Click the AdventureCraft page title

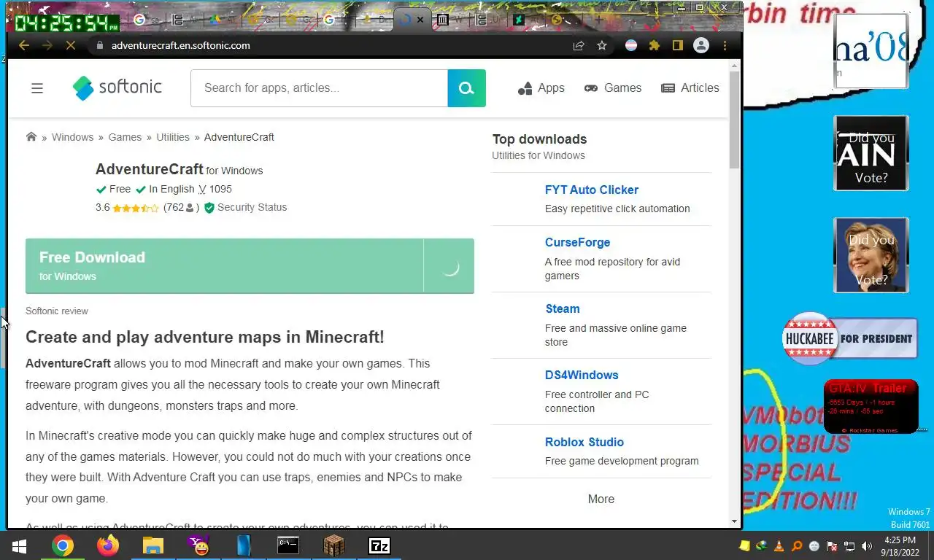click(149, 169)
